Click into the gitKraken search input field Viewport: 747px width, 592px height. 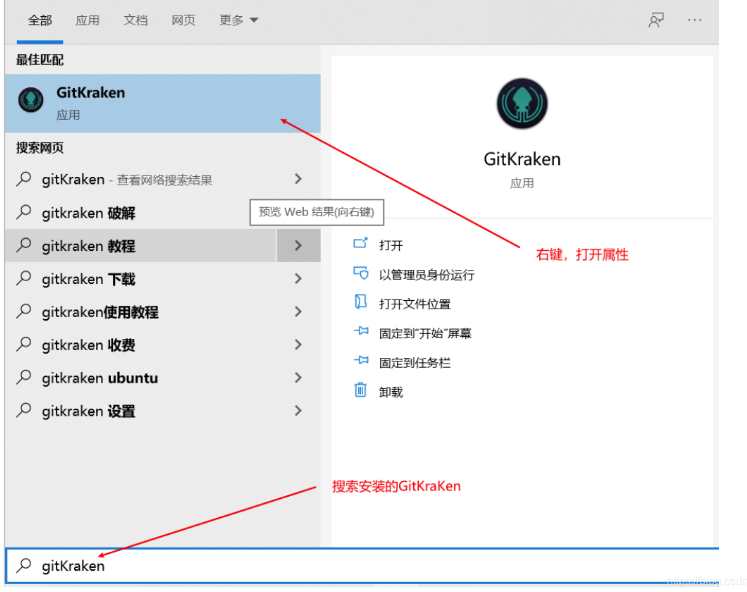click(362, 565)
